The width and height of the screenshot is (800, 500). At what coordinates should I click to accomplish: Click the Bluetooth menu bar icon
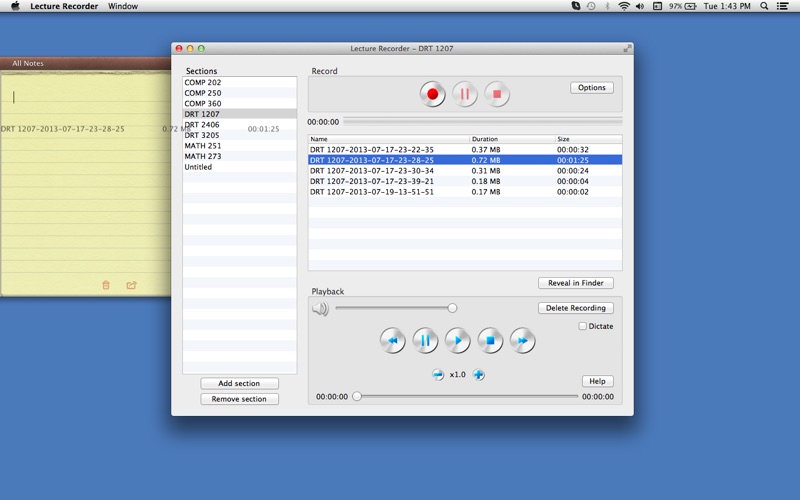point(607,6)
